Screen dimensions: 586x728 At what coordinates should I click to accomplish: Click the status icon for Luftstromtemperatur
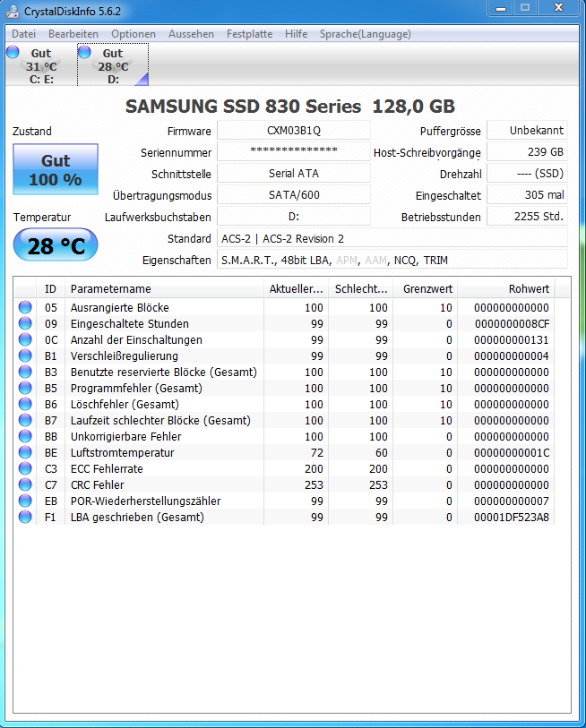point(25,452)
